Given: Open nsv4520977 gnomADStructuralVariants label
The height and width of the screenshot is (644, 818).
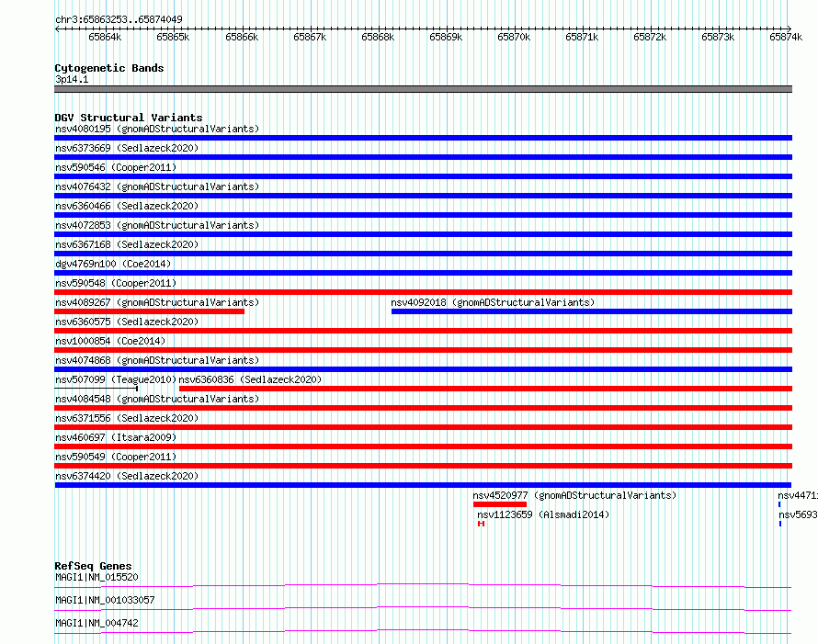Looking at the screenshot, I should (x=574, y=495).
